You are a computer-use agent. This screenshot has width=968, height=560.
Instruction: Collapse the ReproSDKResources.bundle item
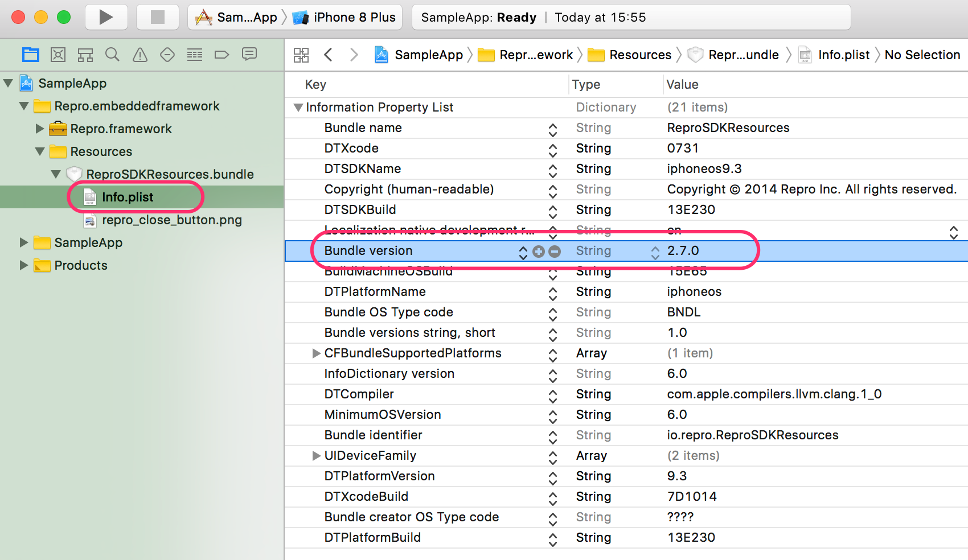(56, 174)
